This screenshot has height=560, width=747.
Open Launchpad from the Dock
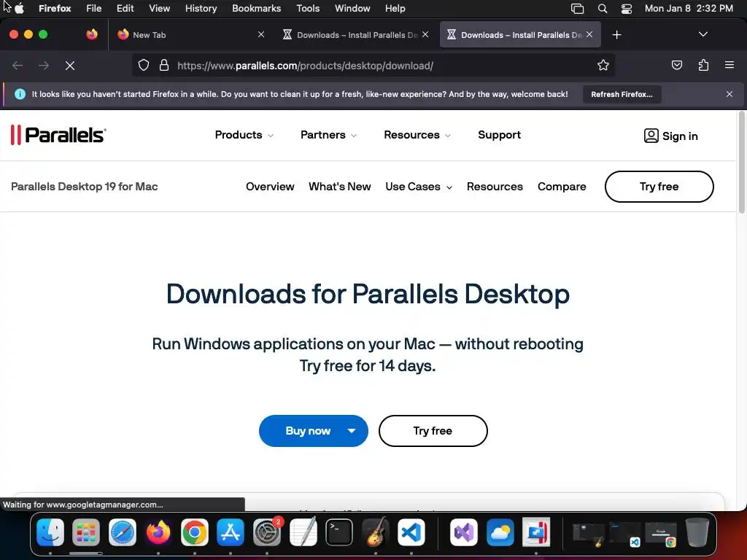pos(86,532)
